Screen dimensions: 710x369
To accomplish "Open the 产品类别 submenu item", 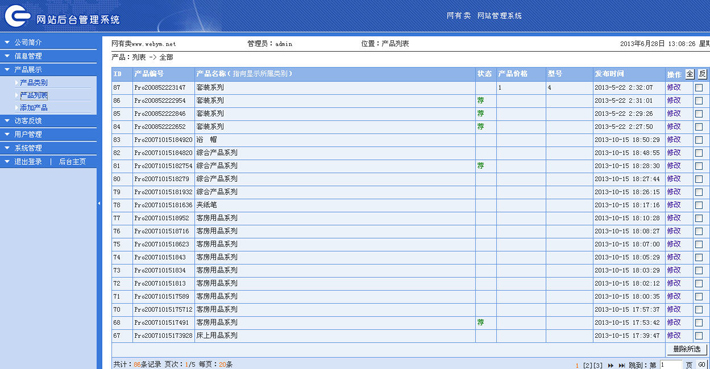I will point(34,82).
